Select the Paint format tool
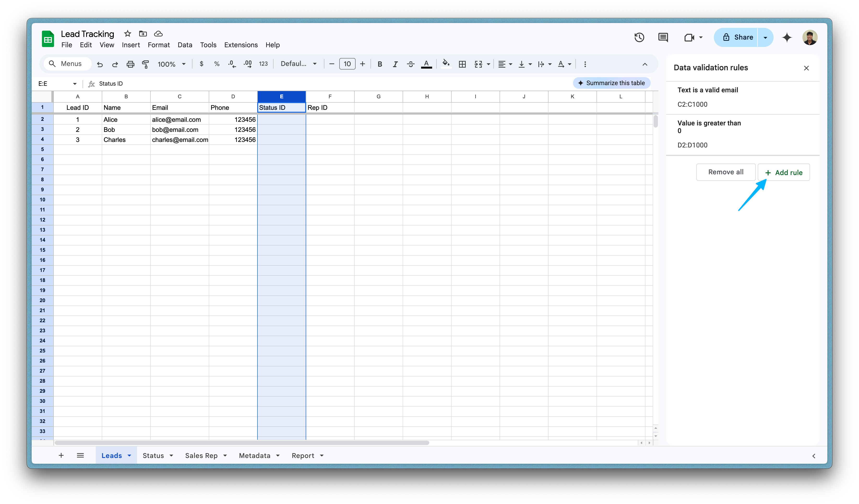The image size is (859, 504). coord(146,64)
